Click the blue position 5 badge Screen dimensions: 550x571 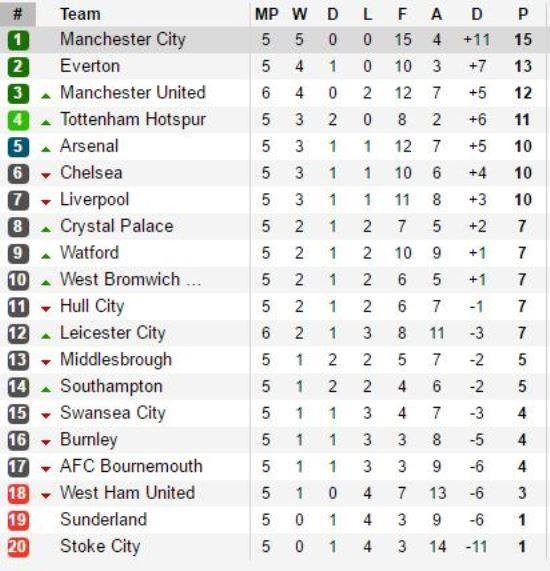click(x=18, y=146)
